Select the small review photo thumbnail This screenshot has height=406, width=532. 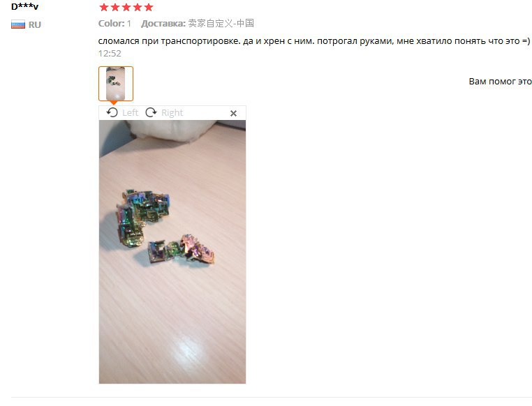tap(116, 84)
